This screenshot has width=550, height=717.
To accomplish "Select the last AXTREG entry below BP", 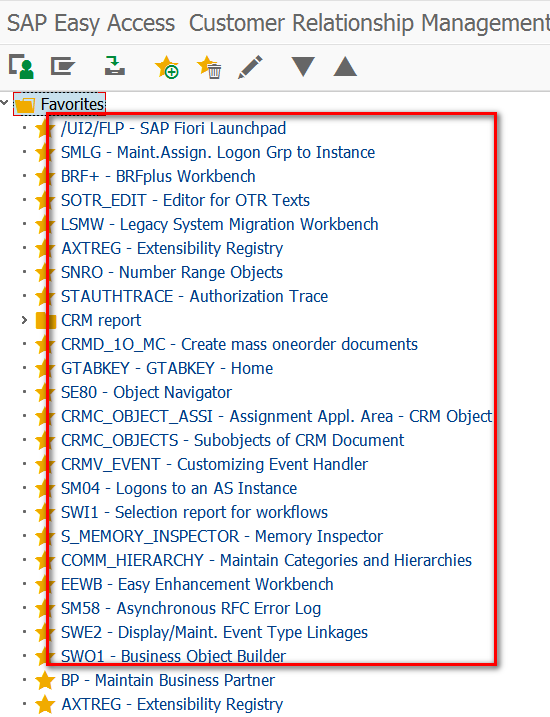I will pos(172,704).
